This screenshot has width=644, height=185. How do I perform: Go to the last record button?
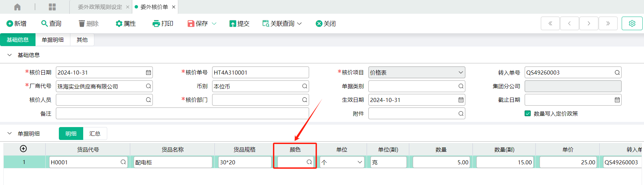(x=608, y=23)
